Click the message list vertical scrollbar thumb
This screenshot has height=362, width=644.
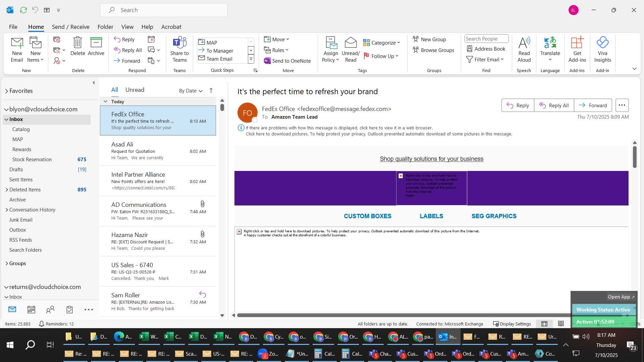[x=222, y=107]
